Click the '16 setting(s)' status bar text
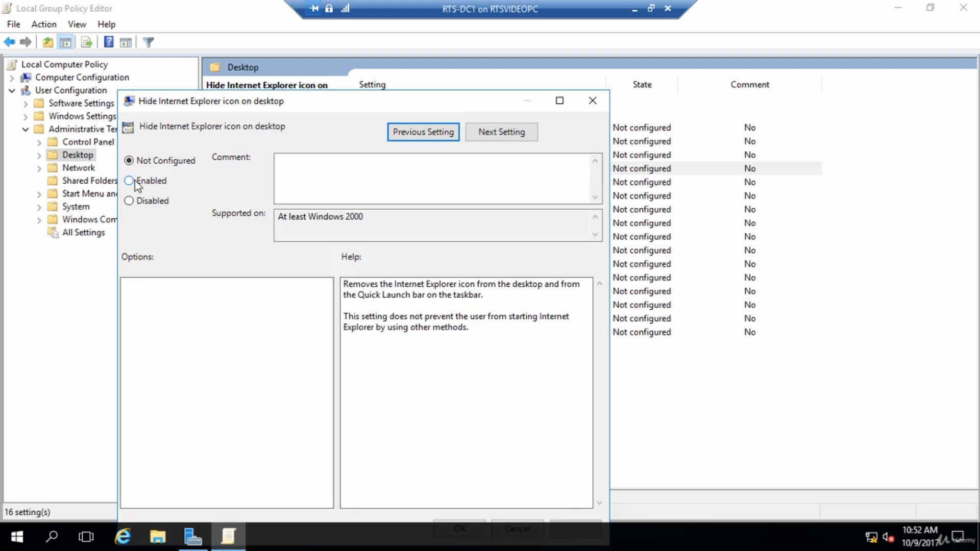980x551 pixels. (x=28, y=512)
